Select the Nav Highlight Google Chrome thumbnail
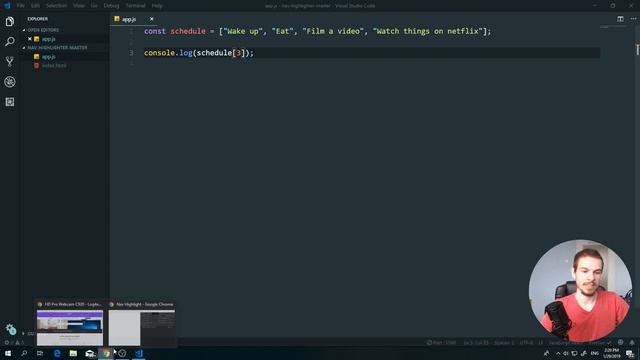This screenshot has height=360, width=640. click(x=142, y=324)
